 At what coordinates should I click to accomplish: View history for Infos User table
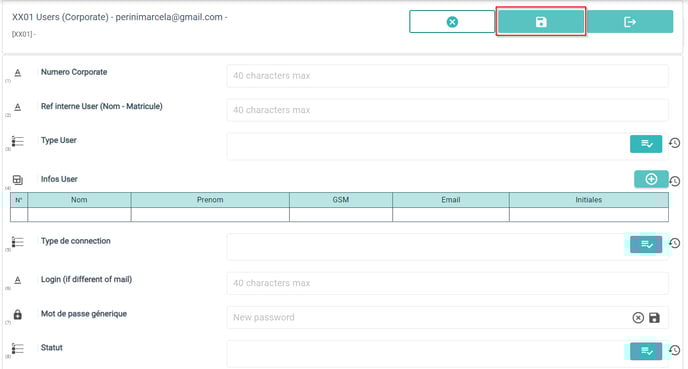point(675,181)
